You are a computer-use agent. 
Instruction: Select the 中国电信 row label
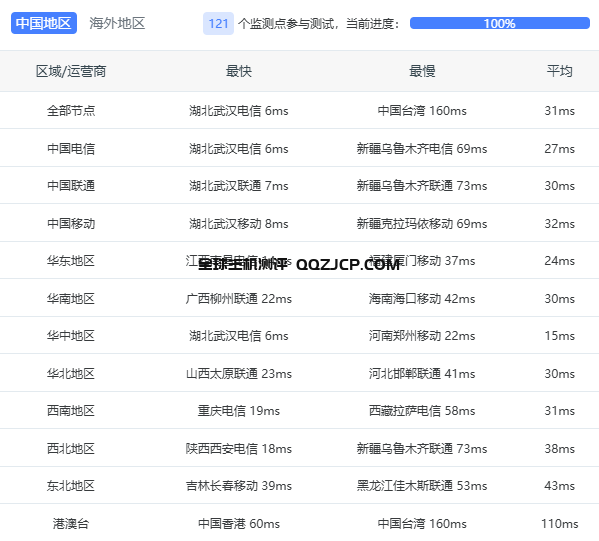tap(71, 149)
